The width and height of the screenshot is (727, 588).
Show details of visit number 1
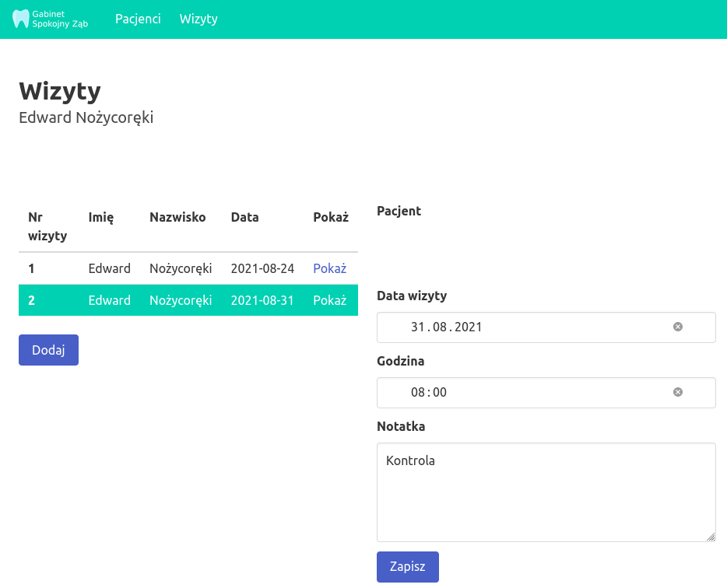coord(329,268)
